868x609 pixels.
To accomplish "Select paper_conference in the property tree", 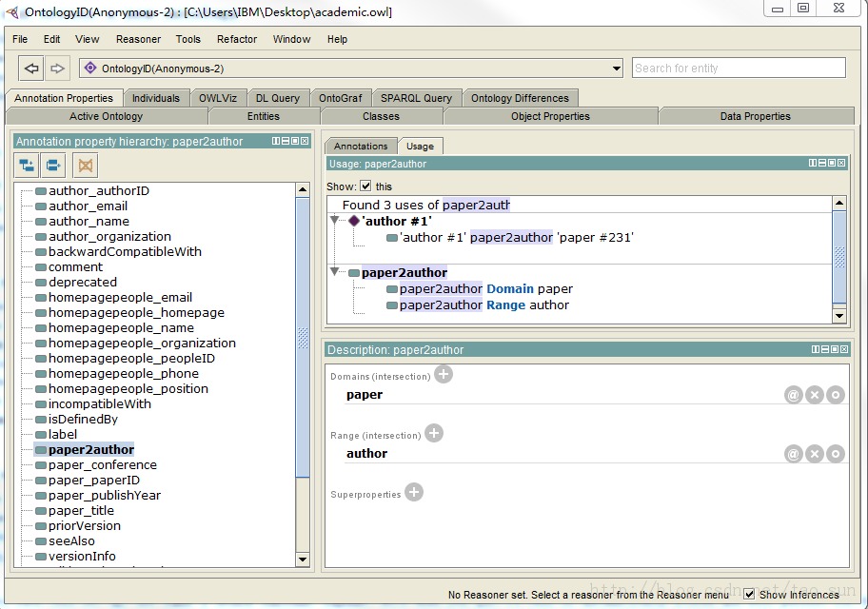I will 102,465.
